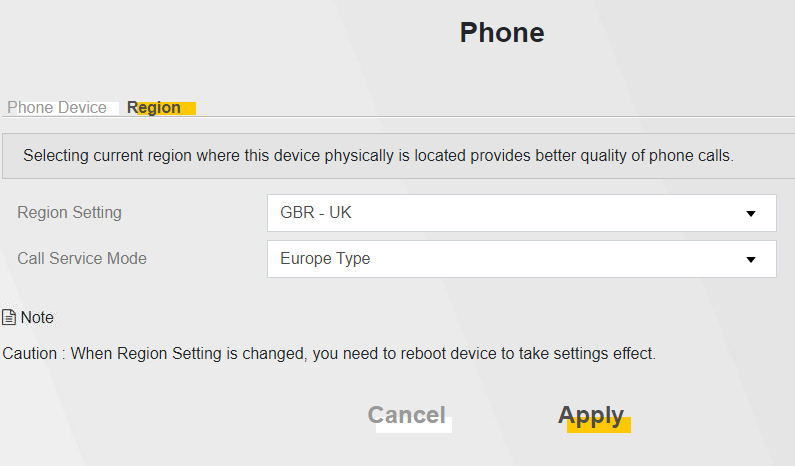Viewport: 795px width, 466px height.
Task: Expand Call Service Mode via its arrow
Action: [751, 260]
